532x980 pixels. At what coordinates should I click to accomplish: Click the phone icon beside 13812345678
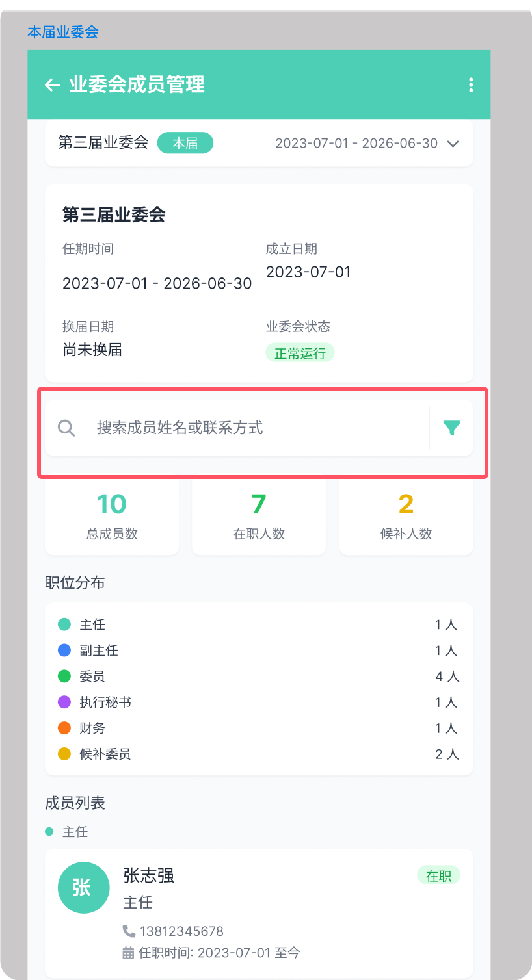coord(129,931)
